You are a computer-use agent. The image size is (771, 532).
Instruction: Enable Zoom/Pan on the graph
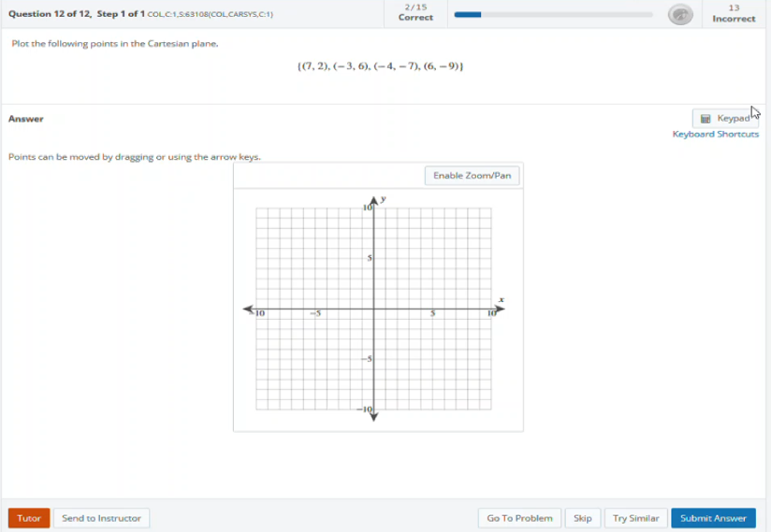473,176
